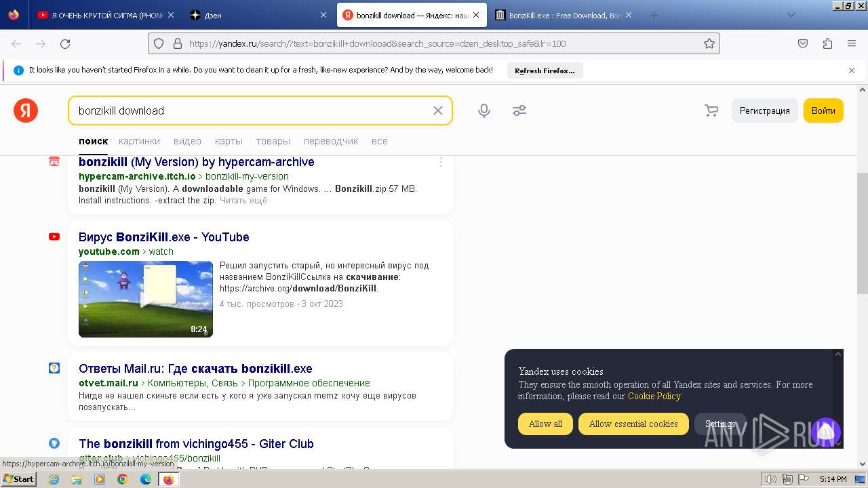This screenshot has height=488, width=868.
Task: Click the Alice assistant purple icon
Action: point(825,431)
